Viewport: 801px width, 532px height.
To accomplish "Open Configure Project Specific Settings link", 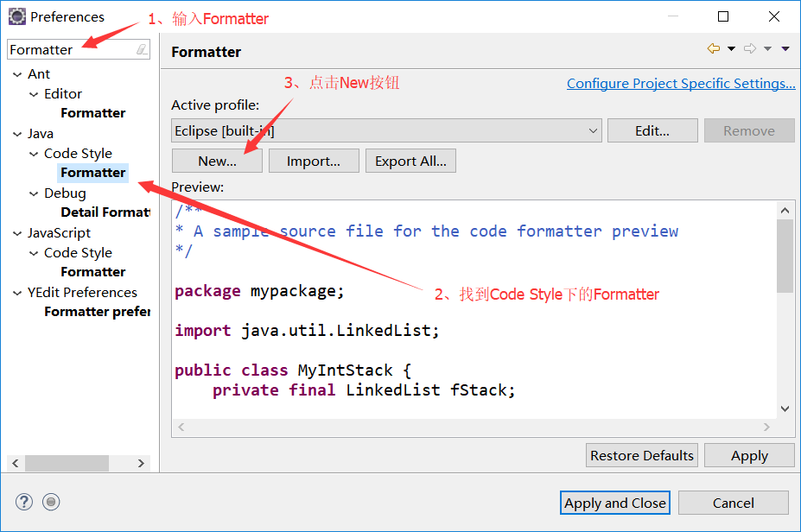I will pyautogui.click(x=681, y=83).
